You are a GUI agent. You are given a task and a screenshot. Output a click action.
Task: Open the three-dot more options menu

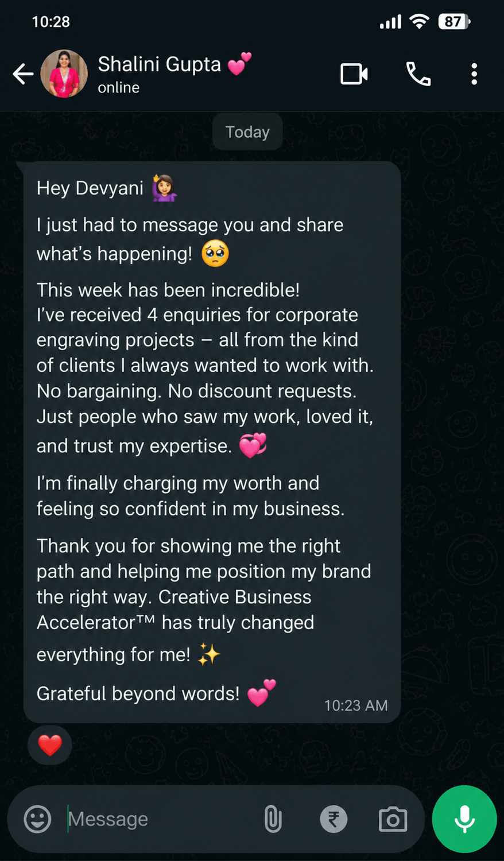(474, 74)
